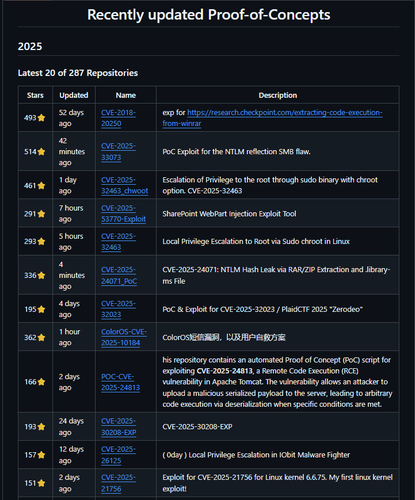Click the star icon beside 166 stars
415x500 pixels.
[x=41, y=382]
